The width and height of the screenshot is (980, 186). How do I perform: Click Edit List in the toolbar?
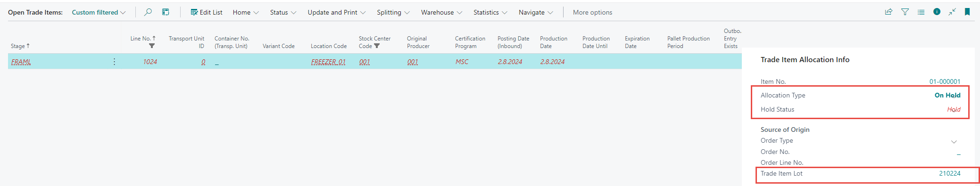[207, 12]
